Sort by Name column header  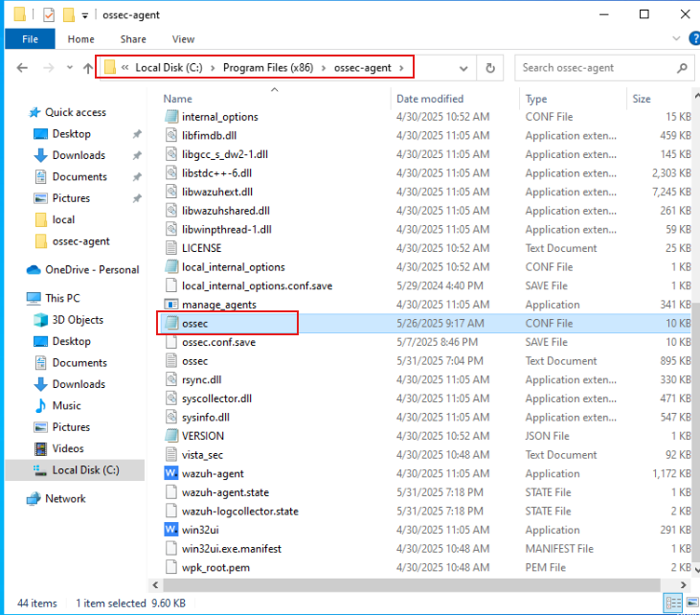178,99
